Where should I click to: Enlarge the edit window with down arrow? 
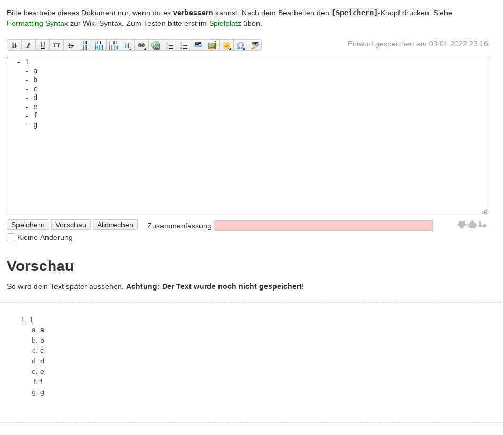pos(462,225)
